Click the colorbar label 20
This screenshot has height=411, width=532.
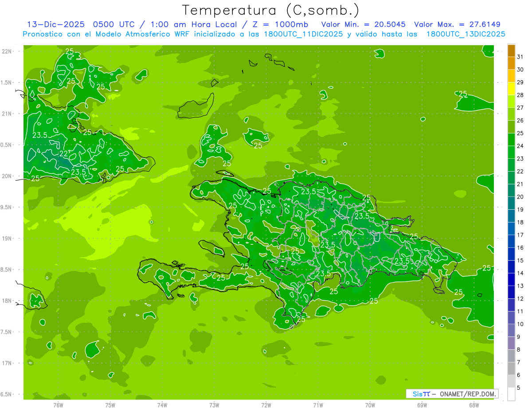pos(520,197)
